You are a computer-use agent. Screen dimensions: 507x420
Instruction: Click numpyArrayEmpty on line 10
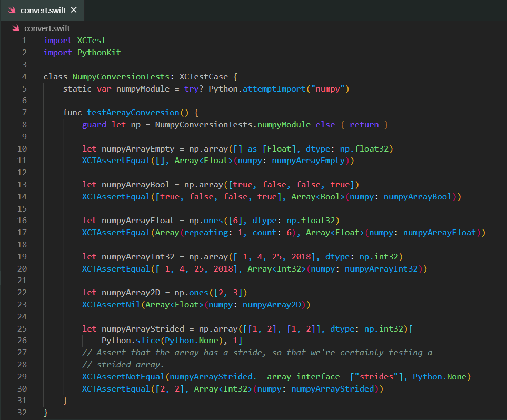pyautogui.click(x=138, y=149)
